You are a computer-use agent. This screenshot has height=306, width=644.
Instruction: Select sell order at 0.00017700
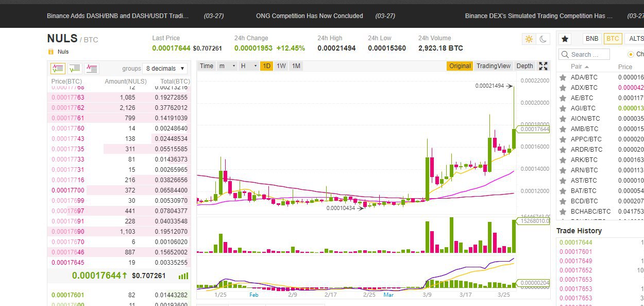click(x=119, y=190)
